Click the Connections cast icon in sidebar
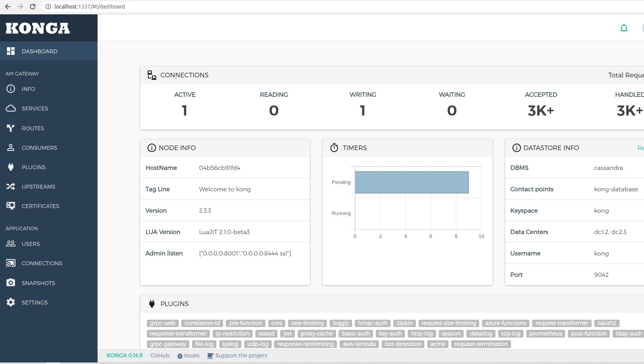The width and height of the screenshot is (644, 364). coord(11,263)
